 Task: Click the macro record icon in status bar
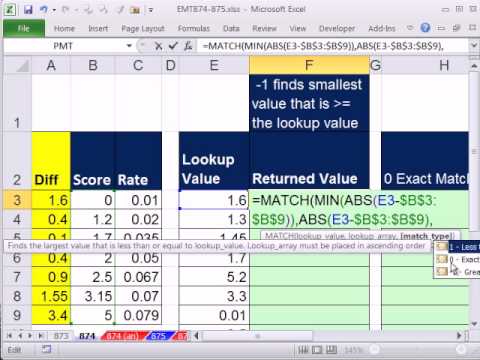pos(47,349)
